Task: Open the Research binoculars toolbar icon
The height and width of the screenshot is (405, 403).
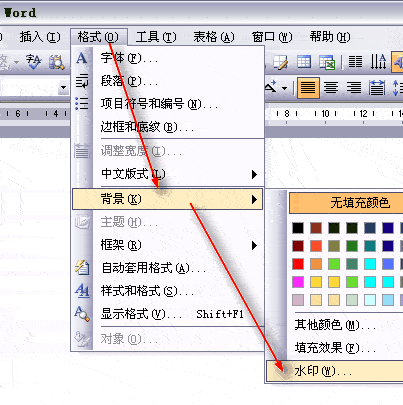Action: pos(56,62)
